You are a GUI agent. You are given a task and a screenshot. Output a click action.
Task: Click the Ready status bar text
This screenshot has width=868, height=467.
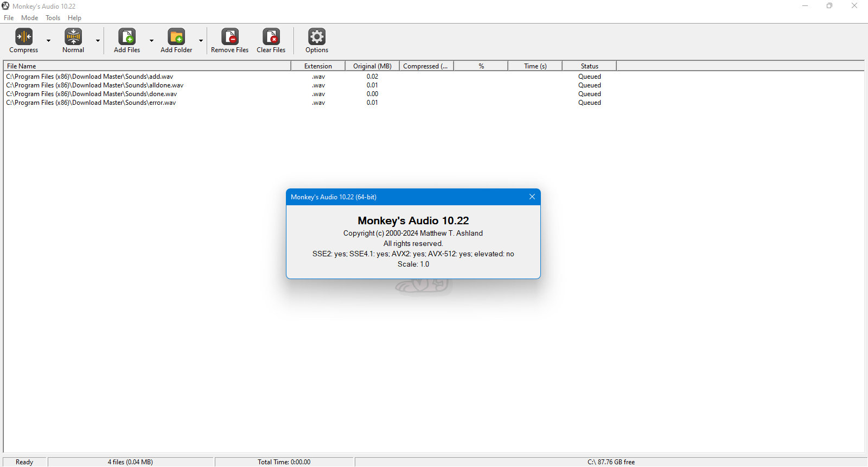coord(24,462)
